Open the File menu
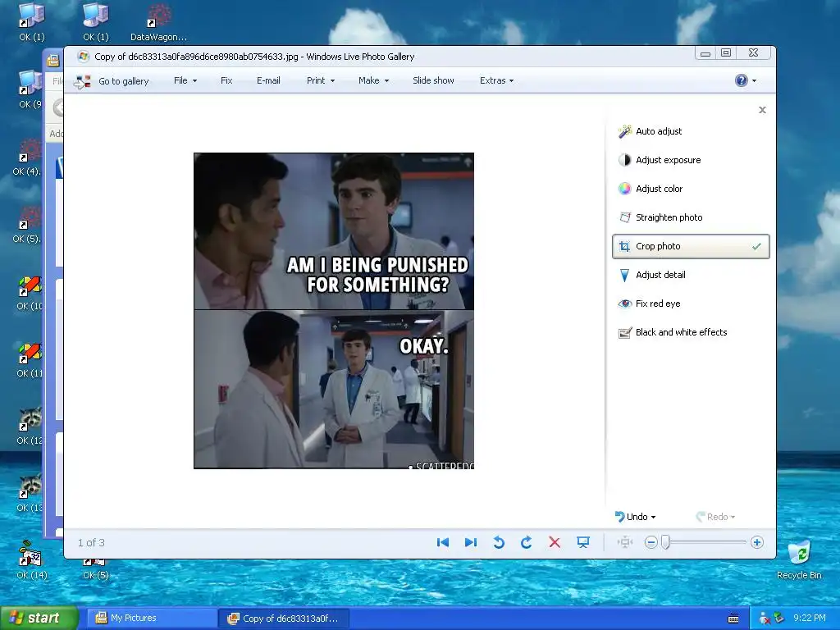The width and height of the screenshot is (840, 630). coord(185,80)
